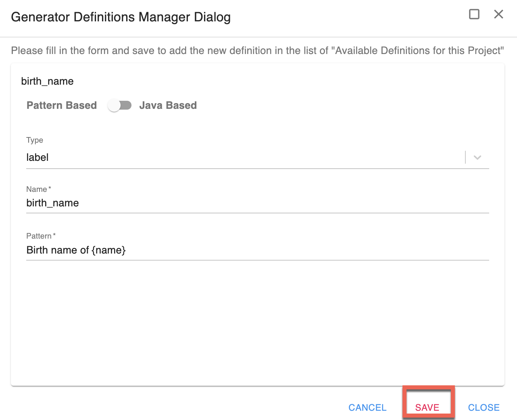The image size is (517, 420).
Task: Click the CLOSE text button
Action: tap(484, 408)
